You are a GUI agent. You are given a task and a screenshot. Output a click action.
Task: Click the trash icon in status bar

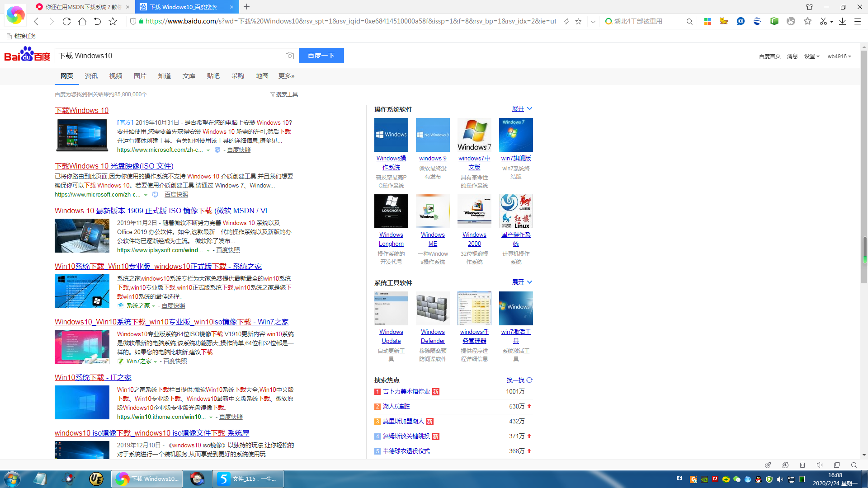[802, 465]
